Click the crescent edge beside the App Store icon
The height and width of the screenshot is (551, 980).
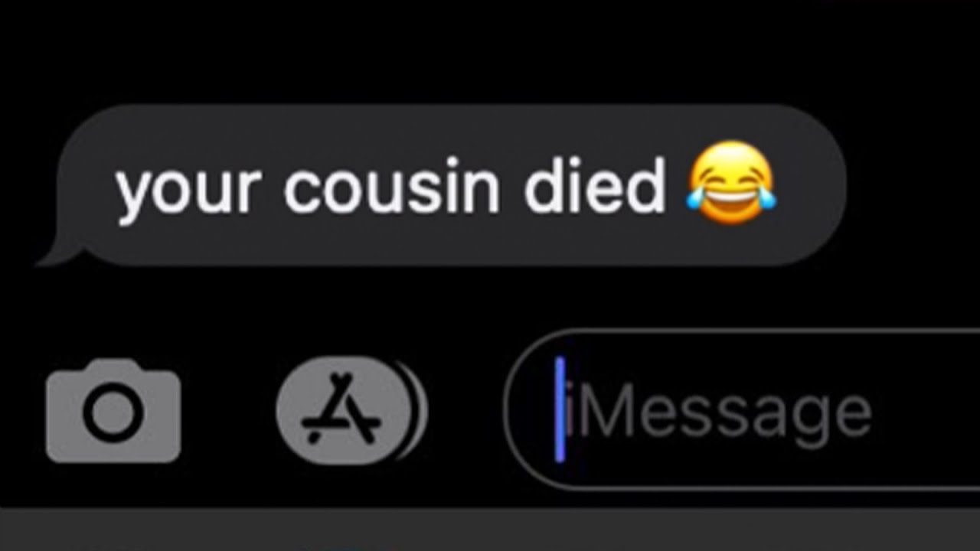point(420,411)
